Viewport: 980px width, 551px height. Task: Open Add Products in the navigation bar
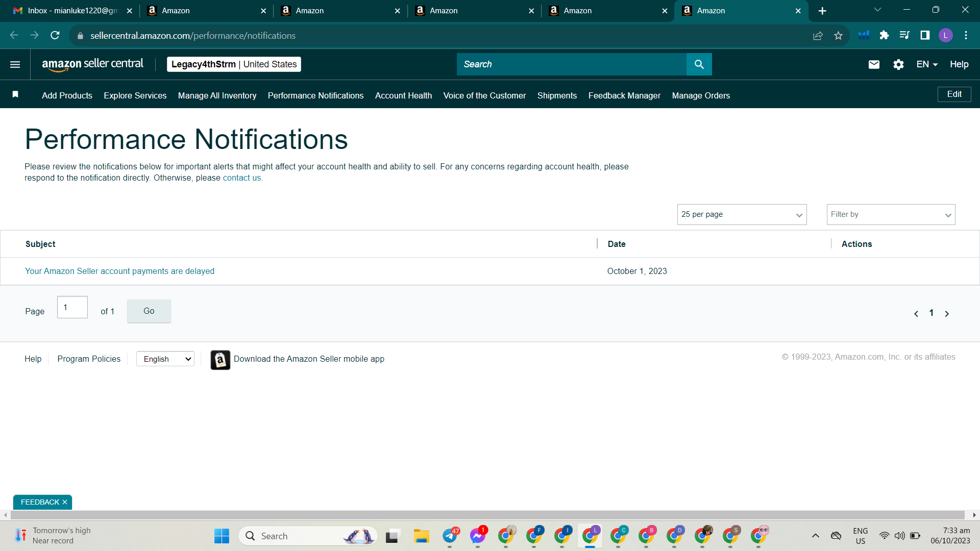point(67,95)
